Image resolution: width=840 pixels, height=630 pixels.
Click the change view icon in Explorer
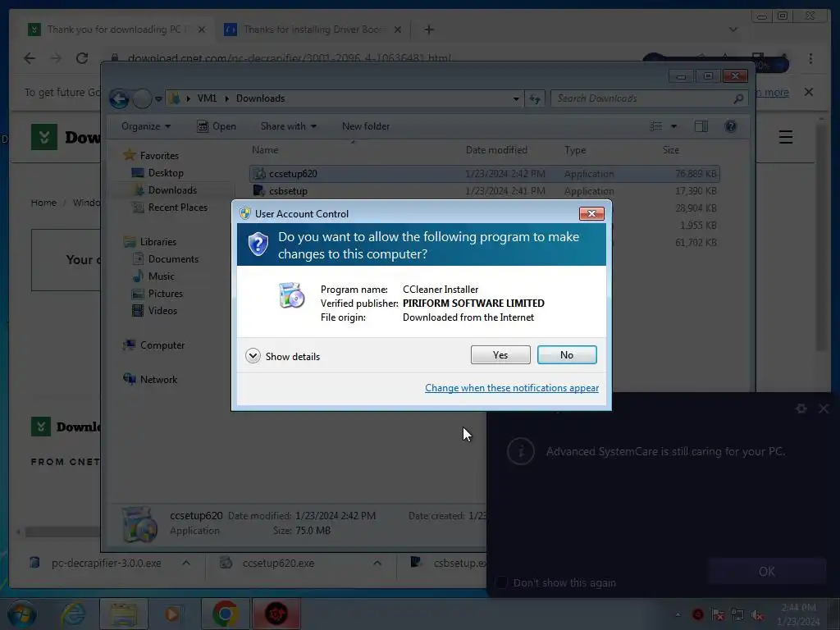[655, 126]
